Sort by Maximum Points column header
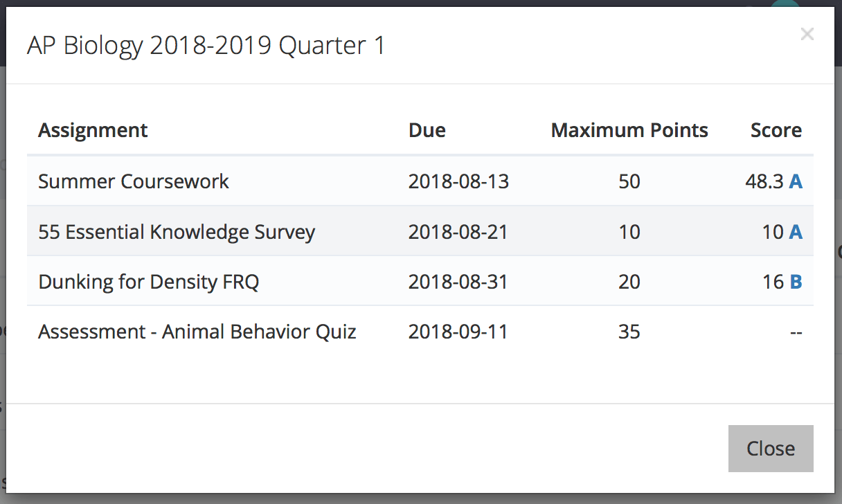The width and height of the screenshot is (842, 504). [629, 129]
